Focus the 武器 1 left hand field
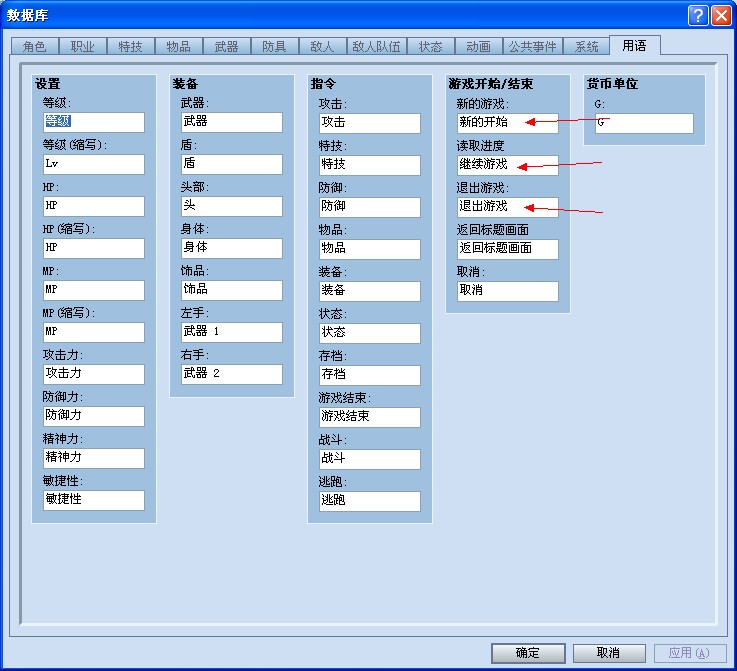Image resolution: width=737 pixels, height=671 pixels. (x=232, y=332)
